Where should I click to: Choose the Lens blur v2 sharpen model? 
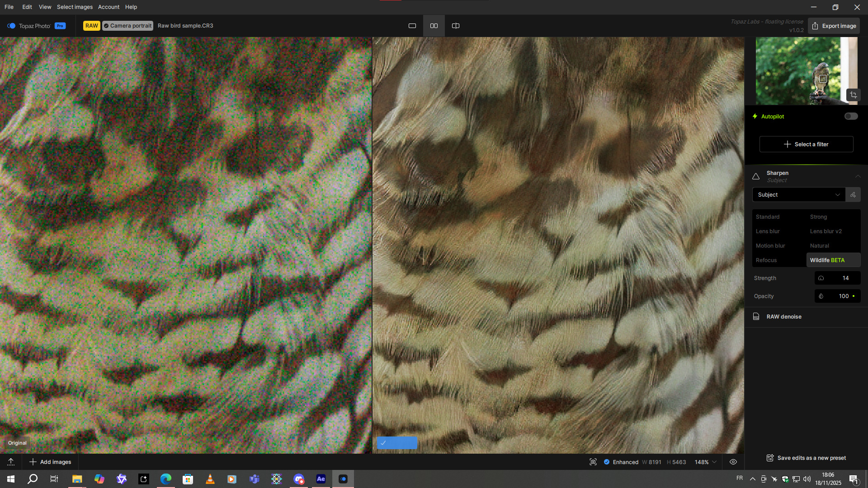click(x=826, y=231)
